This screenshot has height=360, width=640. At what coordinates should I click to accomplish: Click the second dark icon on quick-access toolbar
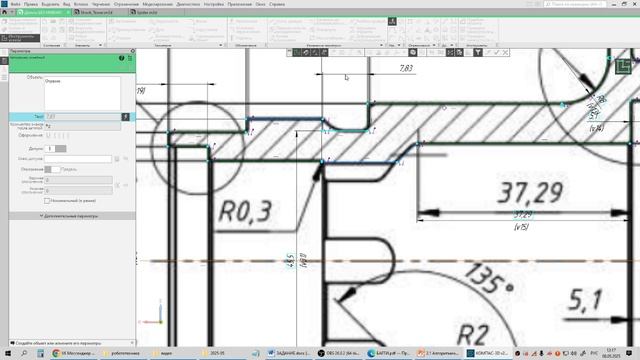tap(306, 52)
